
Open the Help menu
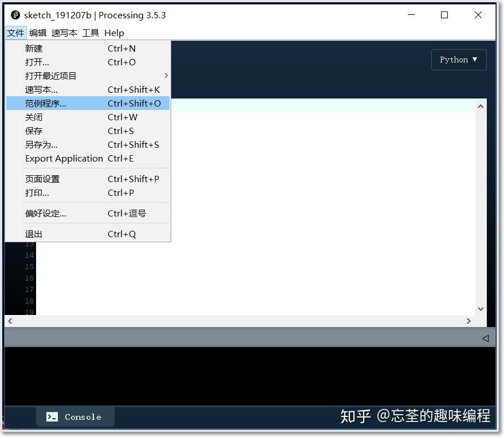[114, 33]
